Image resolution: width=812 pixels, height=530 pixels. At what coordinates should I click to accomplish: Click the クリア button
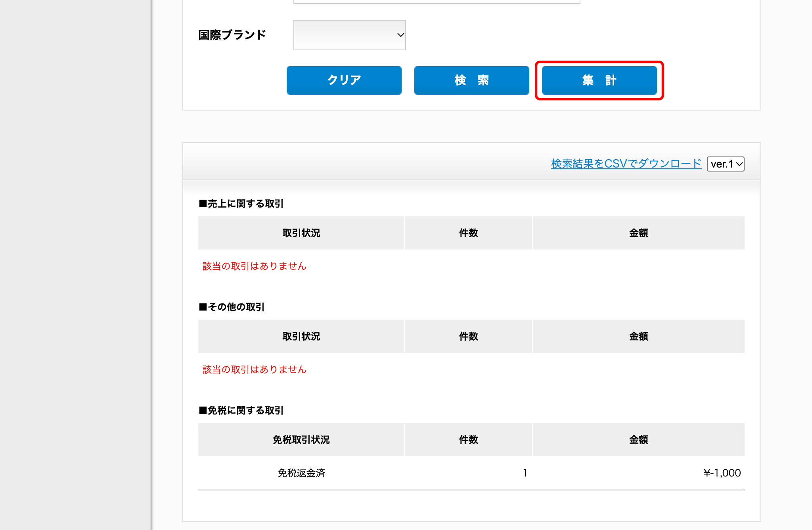(x=344, y=80)
